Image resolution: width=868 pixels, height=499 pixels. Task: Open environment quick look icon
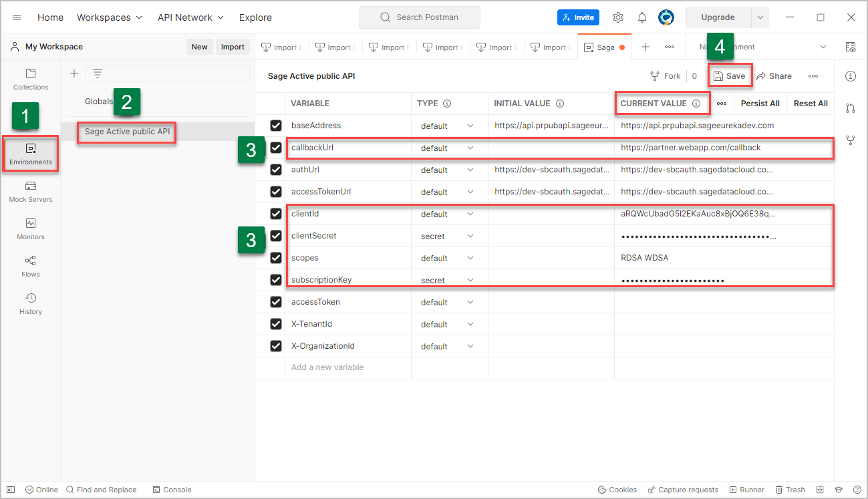851,47
